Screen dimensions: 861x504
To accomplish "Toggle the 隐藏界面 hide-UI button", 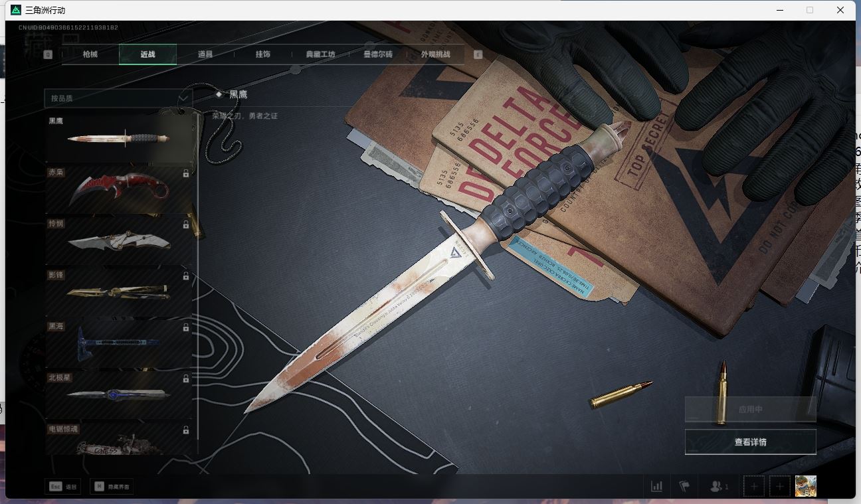I will tap(112, 487).
